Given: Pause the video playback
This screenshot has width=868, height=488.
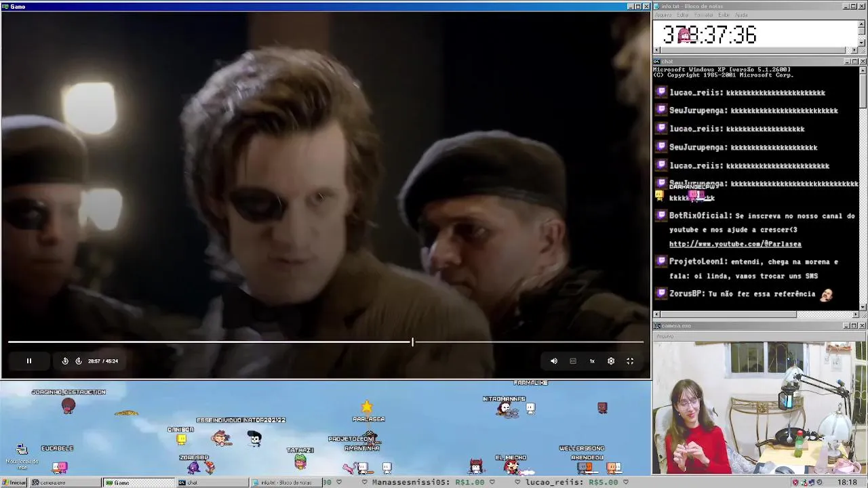Looking at the screenshot, I should coord(29,361).
